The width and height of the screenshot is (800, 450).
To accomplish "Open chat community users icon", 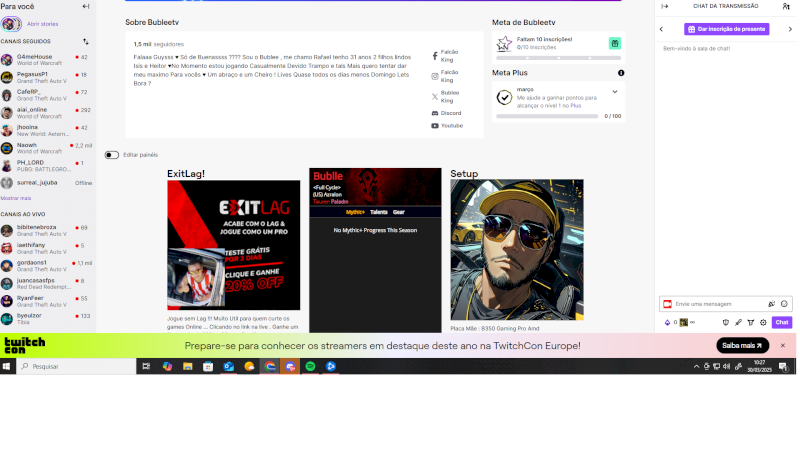I will point(786,6).
